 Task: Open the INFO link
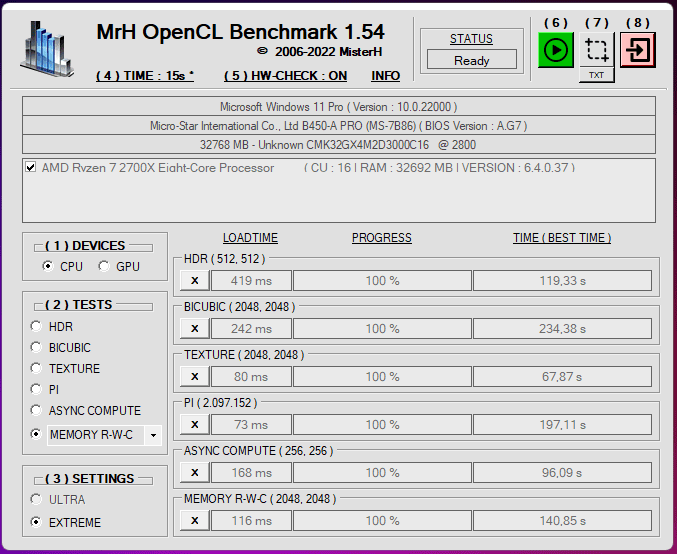point(386,76)
